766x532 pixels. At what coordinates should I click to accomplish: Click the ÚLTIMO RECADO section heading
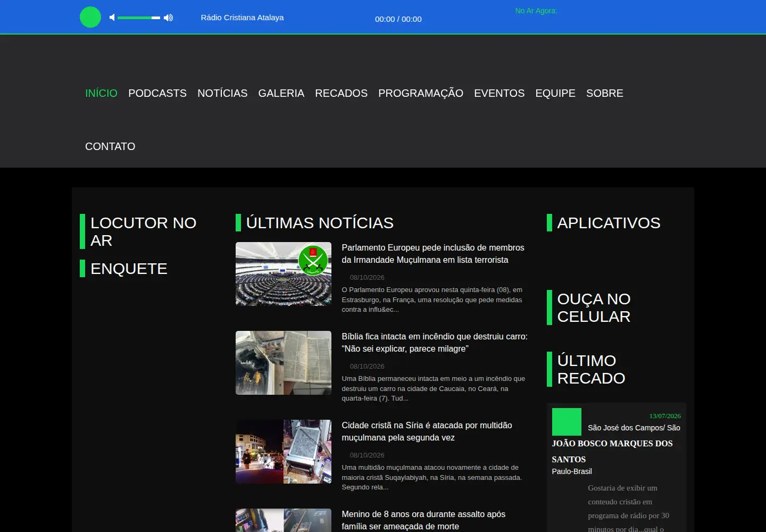pos(591,369)
